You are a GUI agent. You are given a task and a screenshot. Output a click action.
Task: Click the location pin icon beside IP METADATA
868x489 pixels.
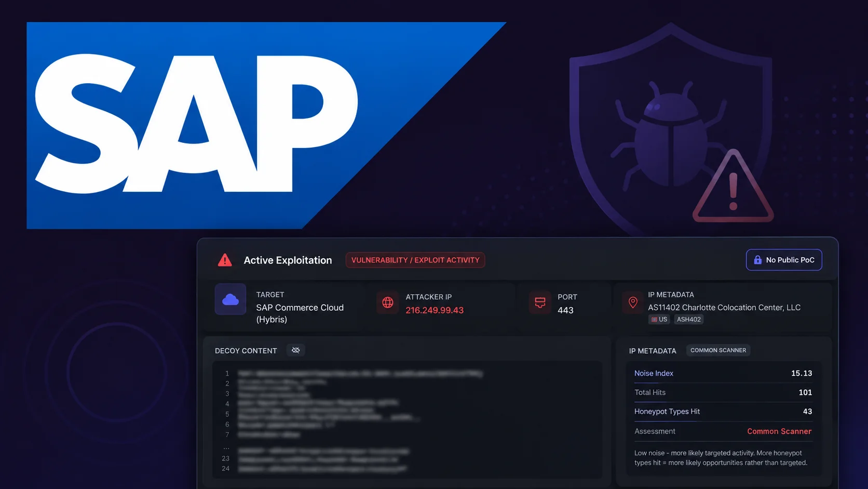pyautogui.click(x=633, y=302)
